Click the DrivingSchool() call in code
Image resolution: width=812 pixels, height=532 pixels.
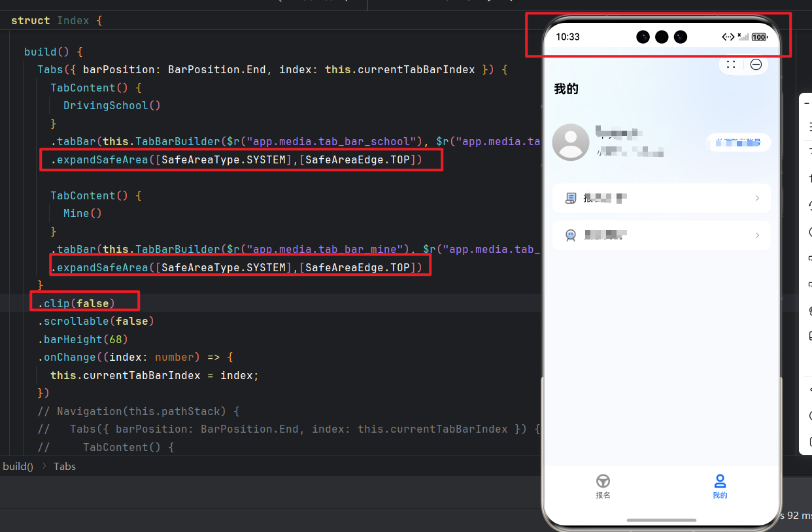112,105
